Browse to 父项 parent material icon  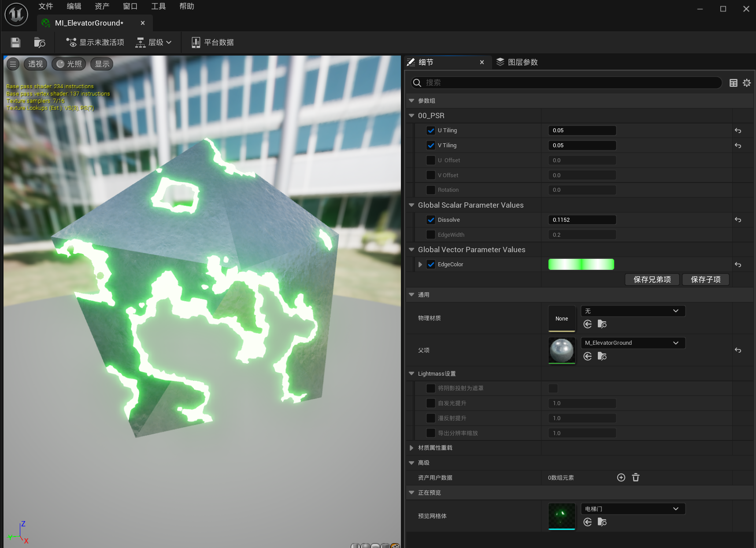[x=602, y=356]
